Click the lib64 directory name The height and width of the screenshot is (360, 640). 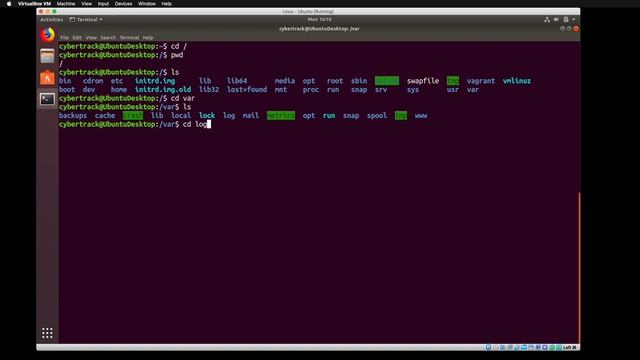[x=237, y=81]
